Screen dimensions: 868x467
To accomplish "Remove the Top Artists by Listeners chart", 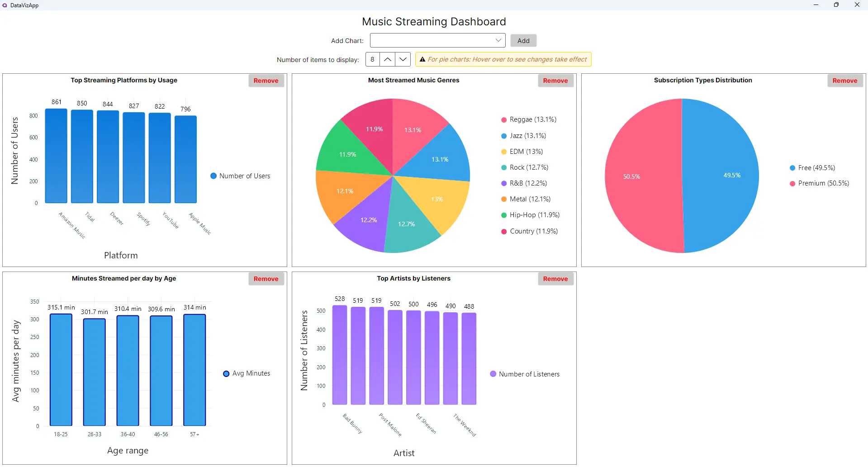I will (x=555, y=278).
